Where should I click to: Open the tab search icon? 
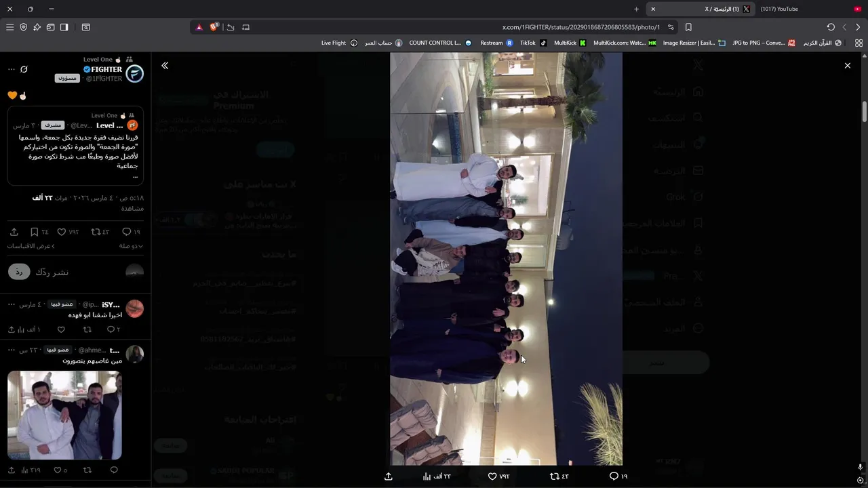click(x=85, y=27)
